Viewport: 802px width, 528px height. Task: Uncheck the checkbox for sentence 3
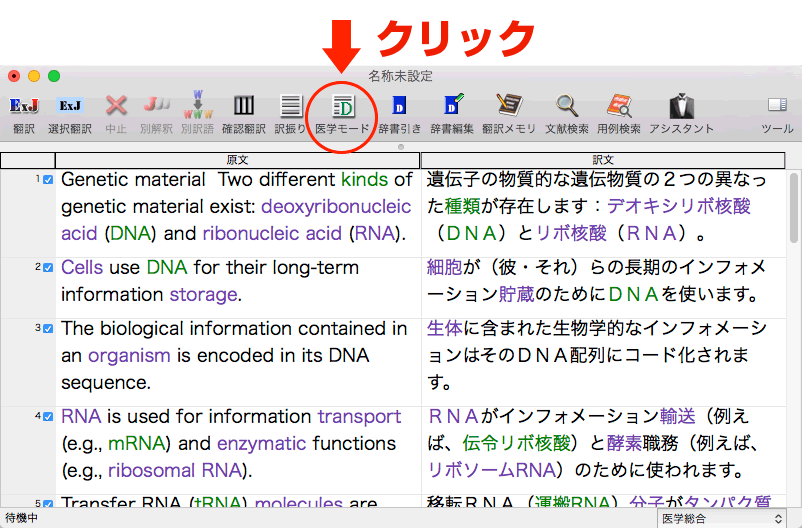(48, 328)
